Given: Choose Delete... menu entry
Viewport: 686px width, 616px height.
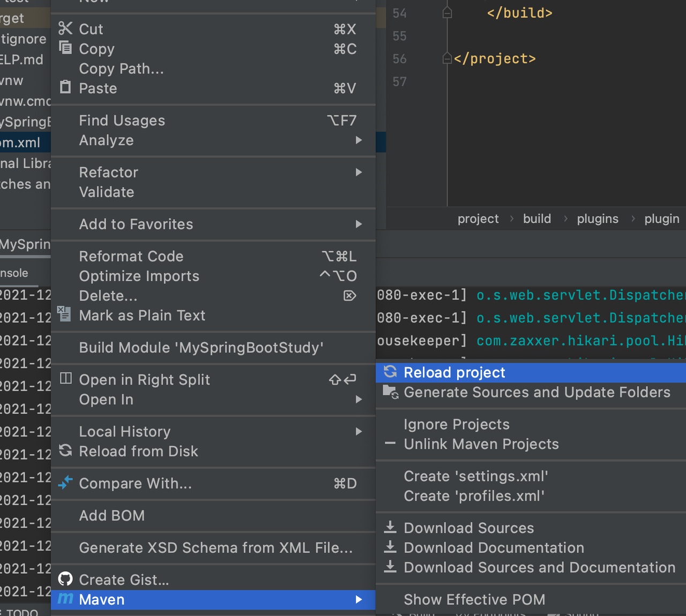Looking at the screenshot, I should click(213, 296).
